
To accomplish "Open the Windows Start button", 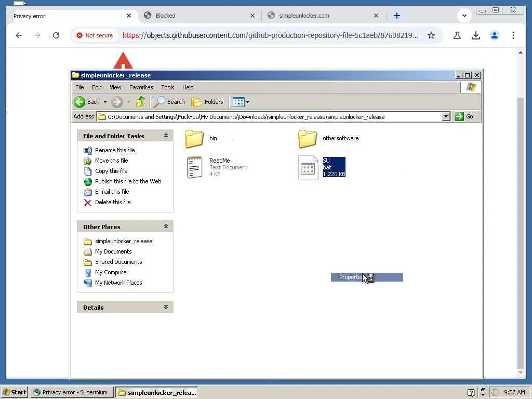I will (14, 392).
